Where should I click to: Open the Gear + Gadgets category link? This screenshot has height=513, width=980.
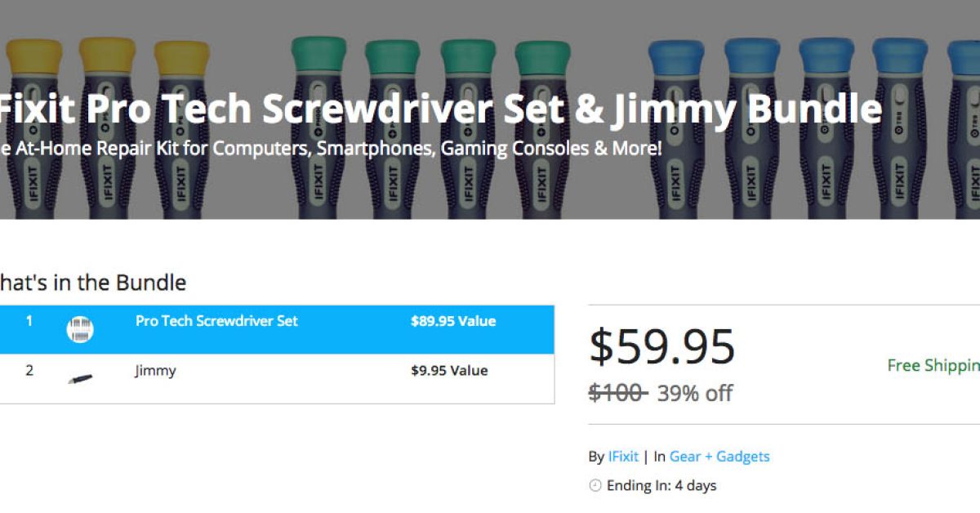pyautogui.click(x=719, y=457)
